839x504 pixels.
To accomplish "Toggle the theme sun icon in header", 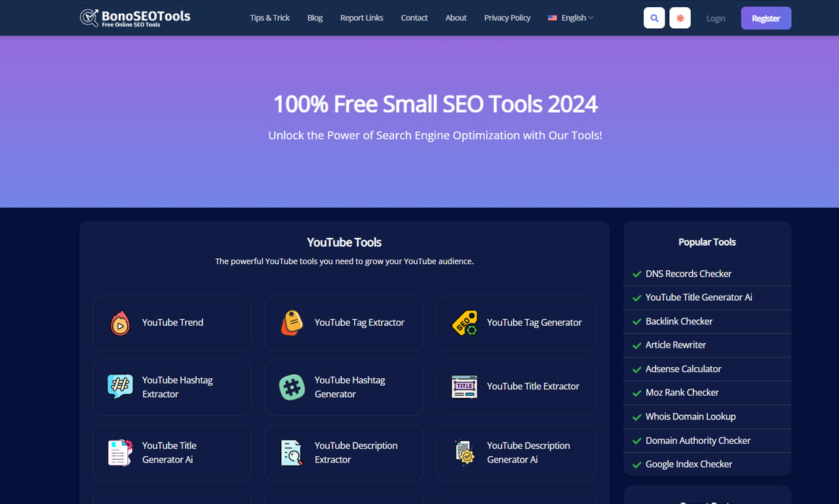I will coord(680,18).
